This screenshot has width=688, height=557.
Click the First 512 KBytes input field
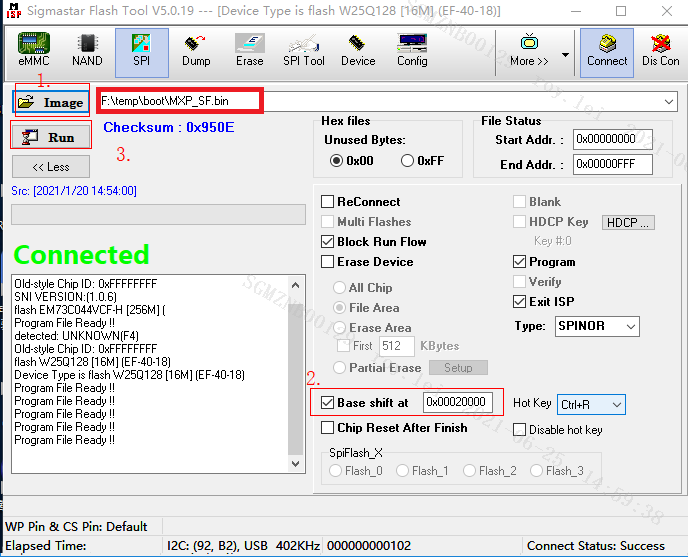[397, 346]
